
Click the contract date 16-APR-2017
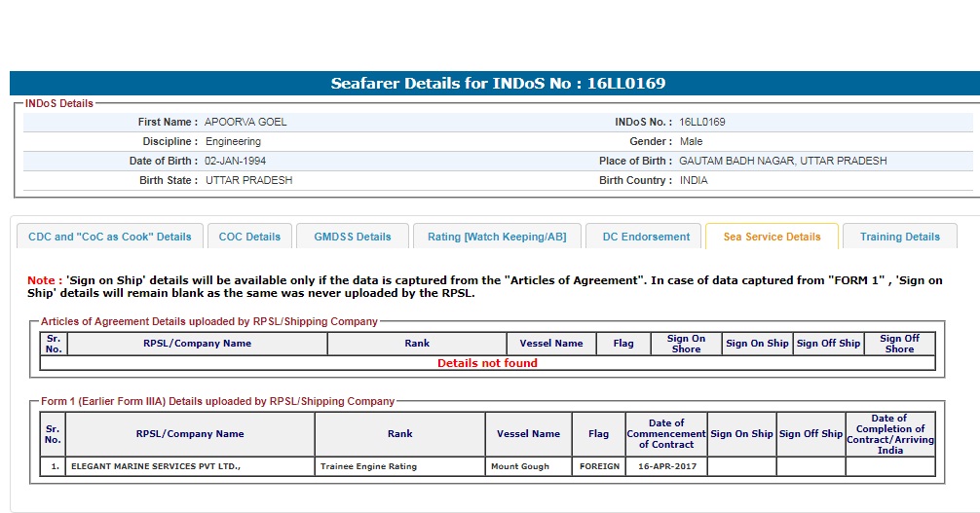point(667,466)
